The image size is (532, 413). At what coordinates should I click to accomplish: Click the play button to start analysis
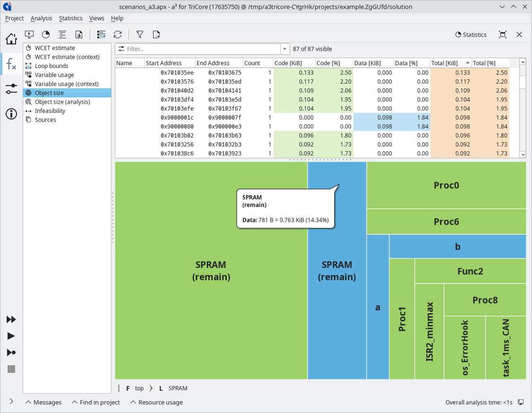11,336
